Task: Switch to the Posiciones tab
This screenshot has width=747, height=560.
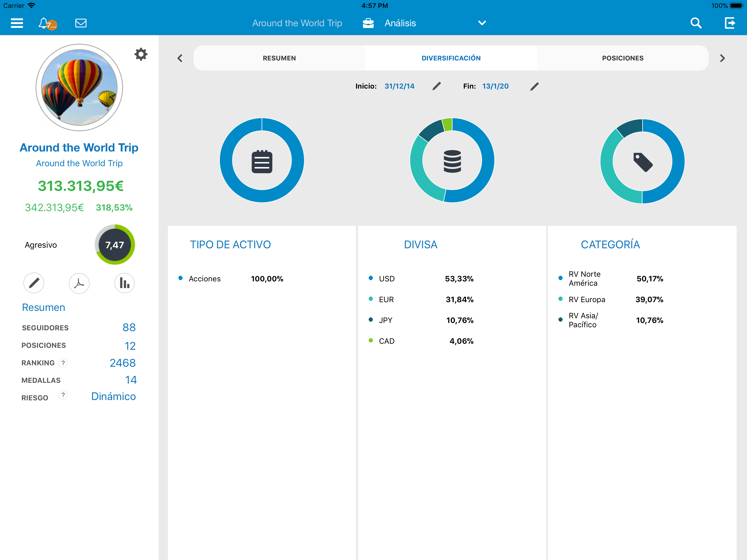Action: pos(622,58)
